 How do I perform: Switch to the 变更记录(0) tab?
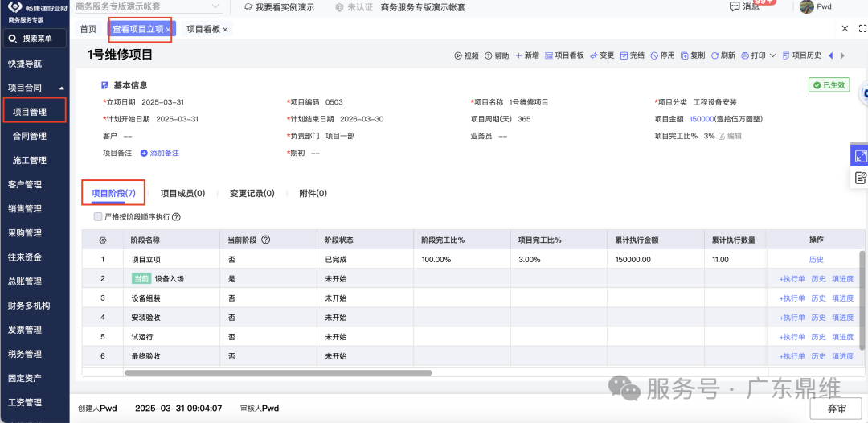(252, 193)
